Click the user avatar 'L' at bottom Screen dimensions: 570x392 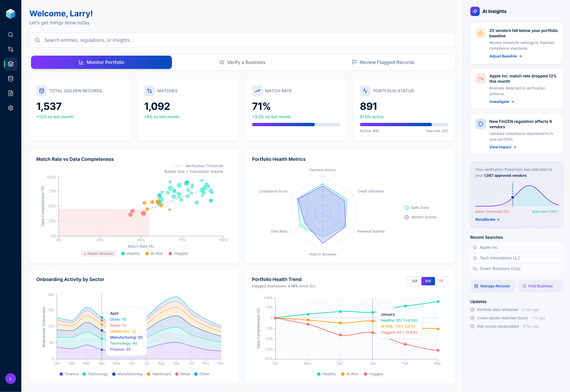coord(11,378)
